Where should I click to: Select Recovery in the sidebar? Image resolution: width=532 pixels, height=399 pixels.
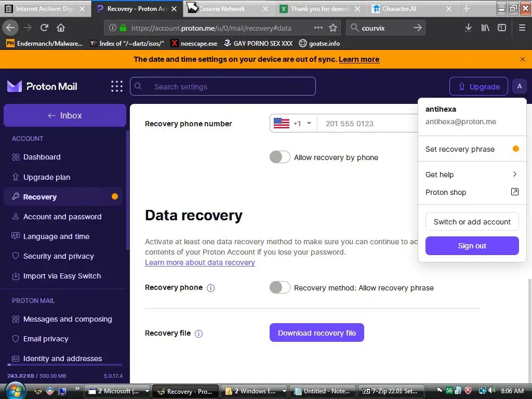pyautogui.click(x=63, y=197)
